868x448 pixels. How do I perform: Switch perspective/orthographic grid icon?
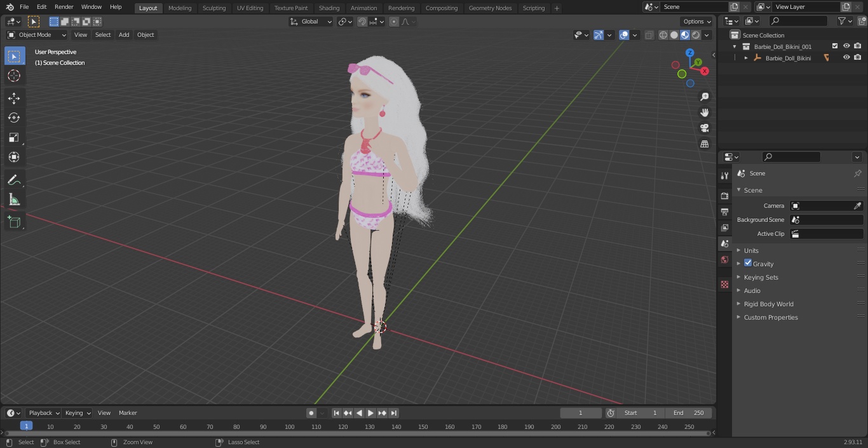click(704, 144)
